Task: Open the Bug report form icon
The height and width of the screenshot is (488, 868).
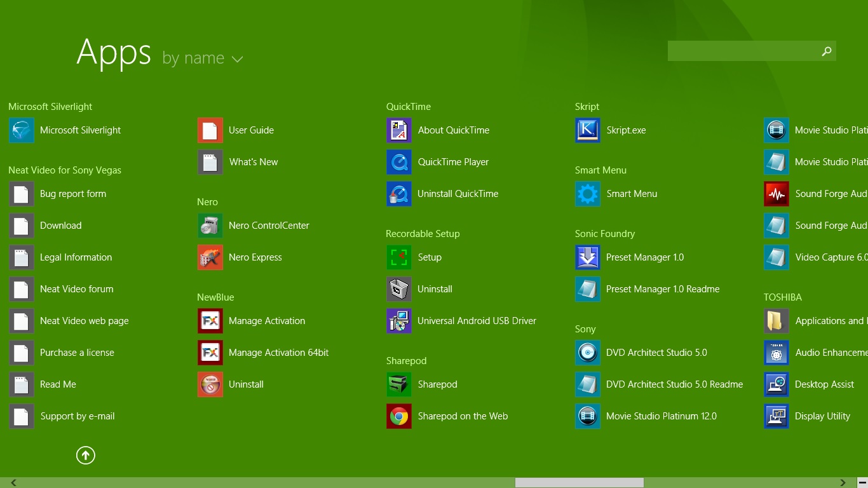Action: pos(22,194)
